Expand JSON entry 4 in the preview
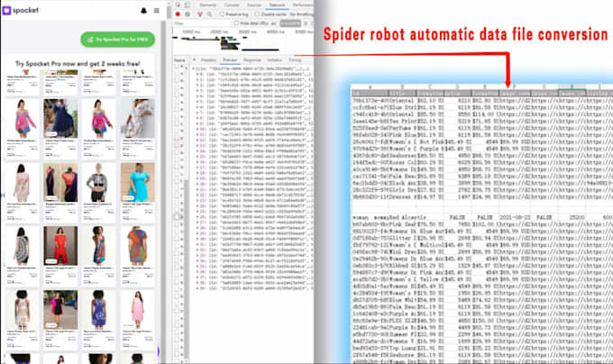 [197, 96]
